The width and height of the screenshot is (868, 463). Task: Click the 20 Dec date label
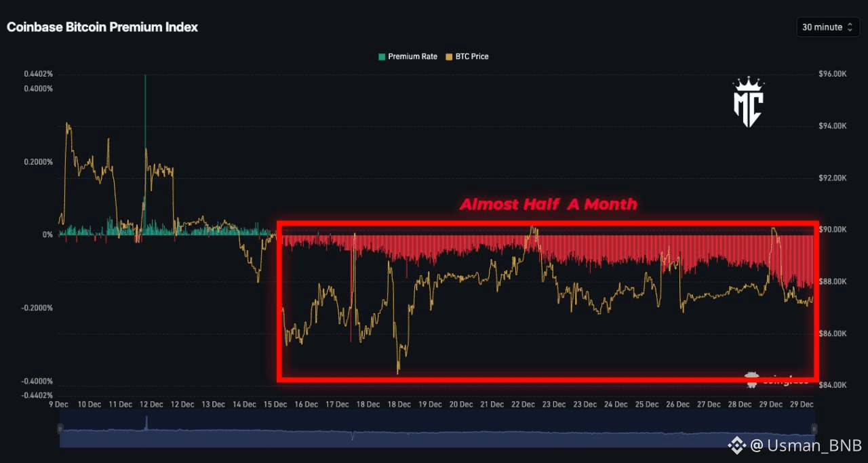461,404
